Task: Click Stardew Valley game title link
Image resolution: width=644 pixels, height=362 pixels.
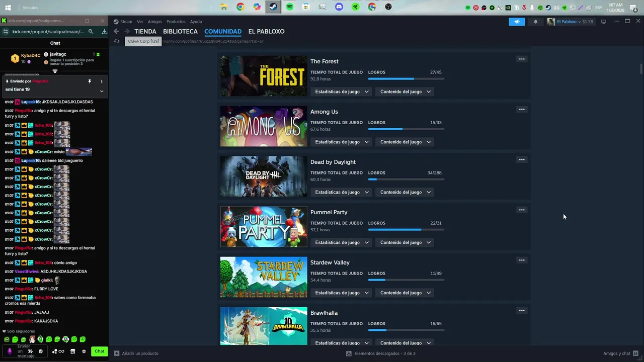Action: (330, 262)
